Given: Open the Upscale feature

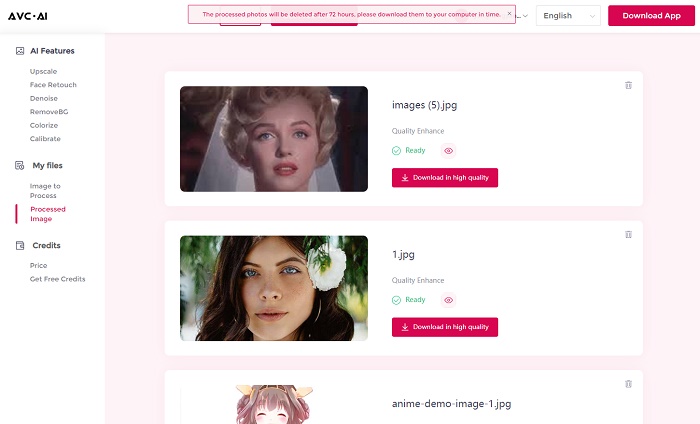Looking at the screenshot, I should [43, 71].
